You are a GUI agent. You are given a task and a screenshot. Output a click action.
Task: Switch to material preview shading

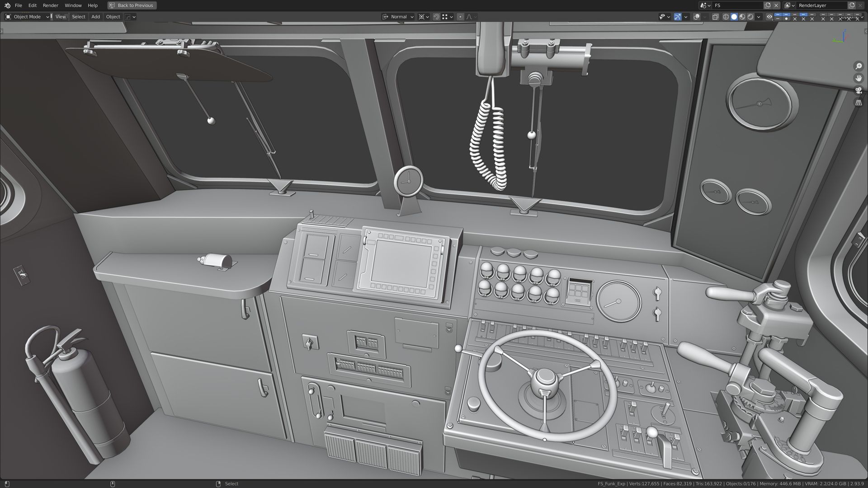[x=742, y=17]
